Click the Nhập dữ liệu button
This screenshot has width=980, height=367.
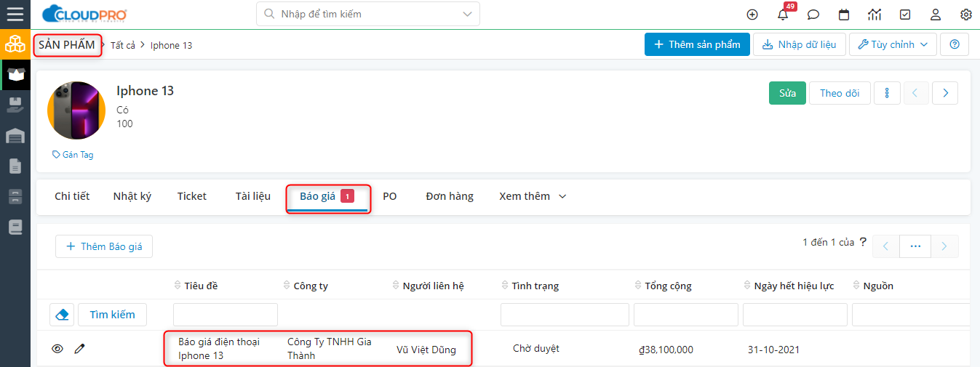799,44
